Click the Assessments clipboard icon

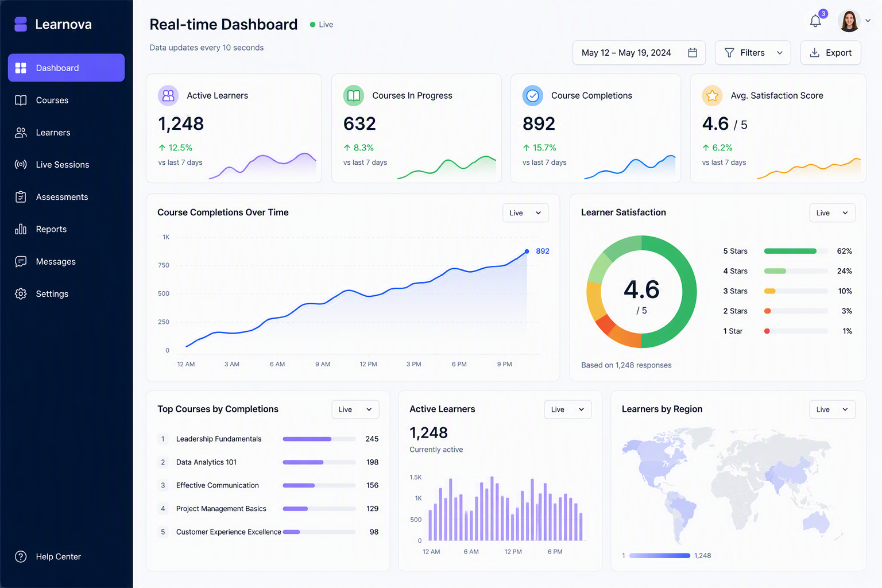point(21,197)
